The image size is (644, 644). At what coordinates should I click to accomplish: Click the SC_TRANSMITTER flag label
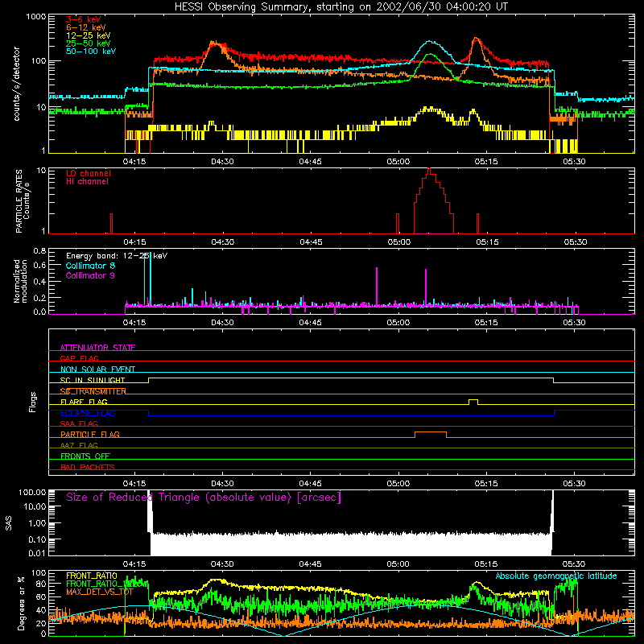pyautogui.click(x=93, y=391)
